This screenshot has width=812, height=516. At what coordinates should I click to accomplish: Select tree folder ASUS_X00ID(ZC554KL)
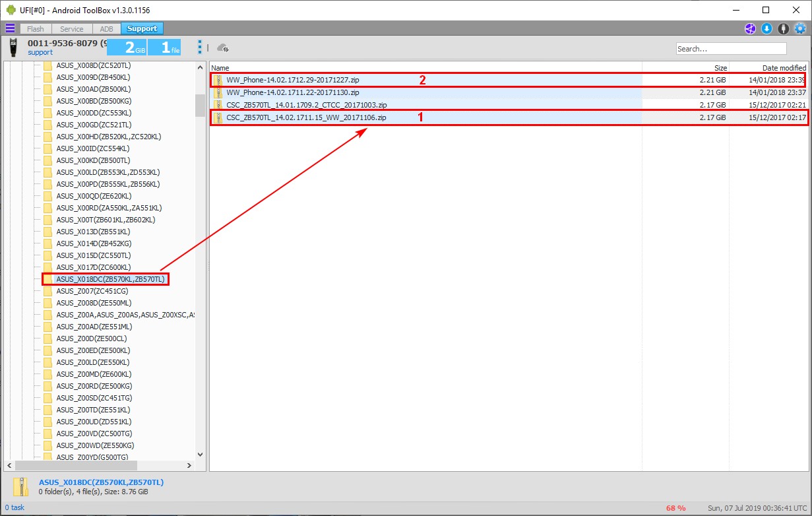pos(92,148)
